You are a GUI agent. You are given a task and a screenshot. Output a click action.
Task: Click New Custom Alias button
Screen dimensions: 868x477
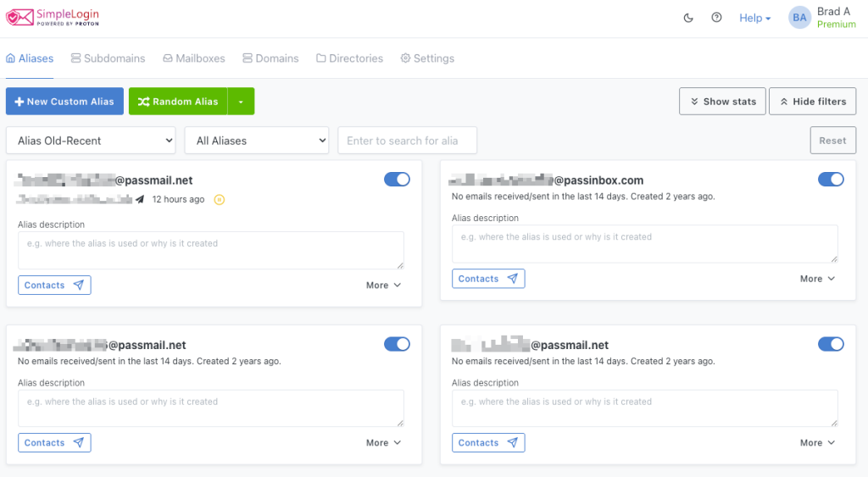click(x=64, y=102)
